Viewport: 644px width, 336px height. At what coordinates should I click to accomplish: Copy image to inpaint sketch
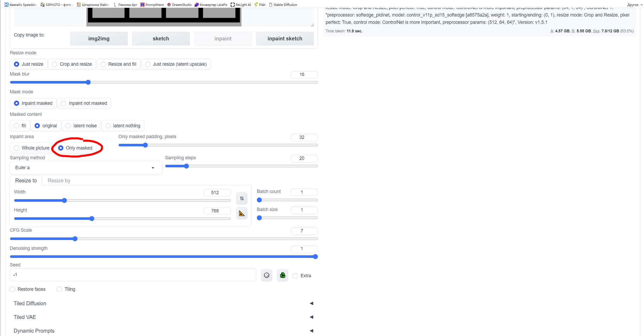pyautogui.click(x=285, y=38)
